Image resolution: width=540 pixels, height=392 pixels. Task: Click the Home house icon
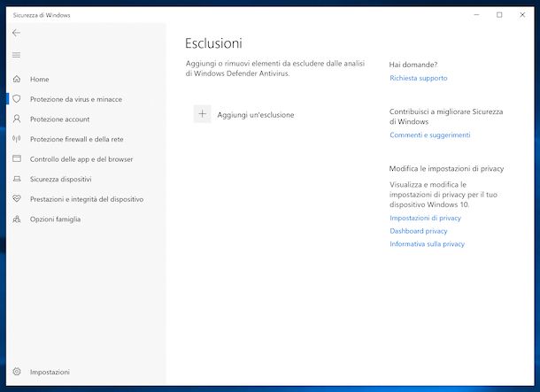[17, 79]
